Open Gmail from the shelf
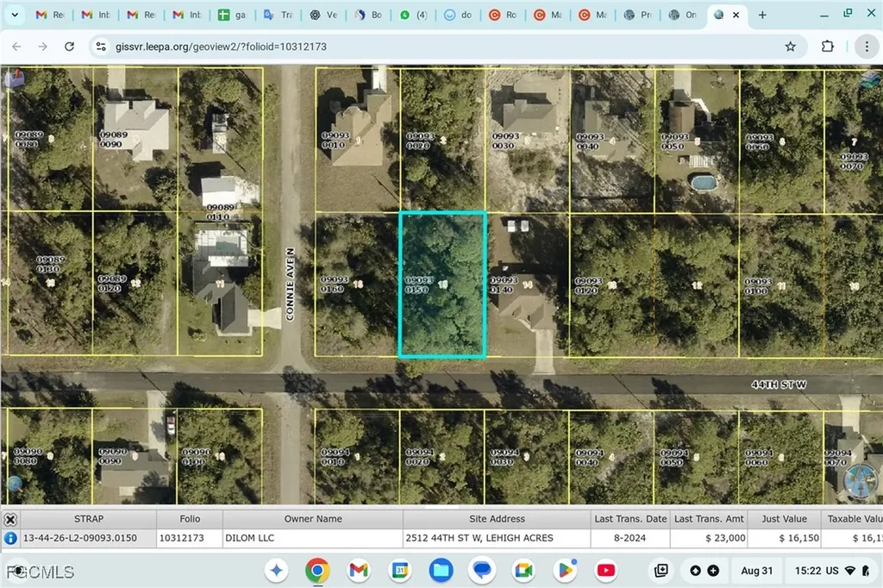 pyautogui.click(x=358, y=571)
